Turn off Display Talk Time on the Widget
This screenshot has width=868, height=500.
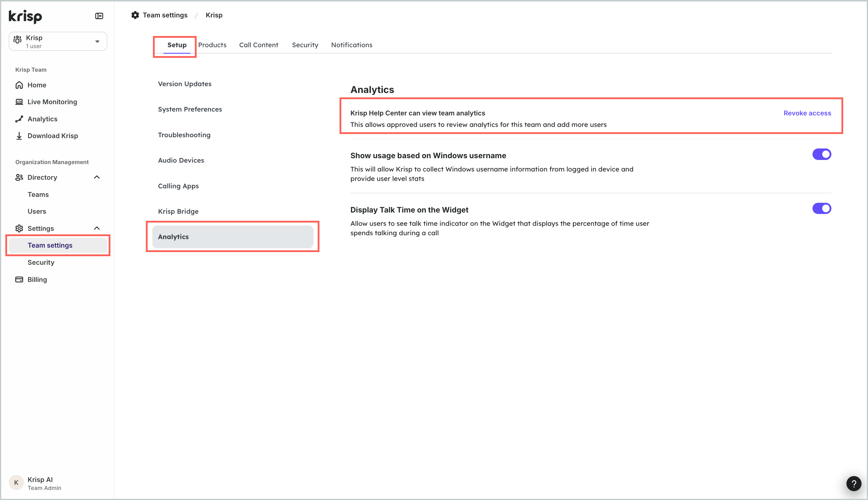822,208
